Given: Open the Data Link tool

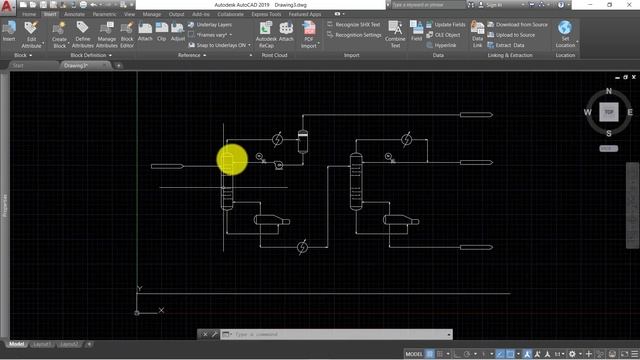Looking at the screenshot, I should point(477,34).
